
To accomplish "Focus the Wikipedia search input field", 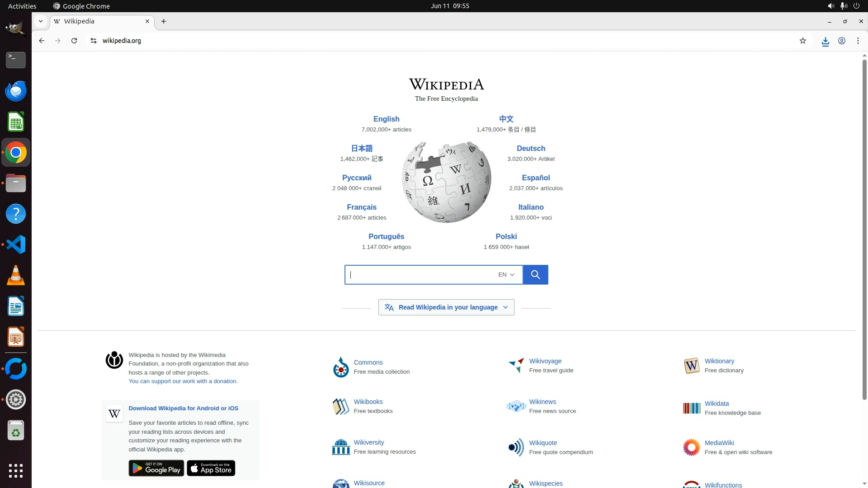I will coord(420,275).
